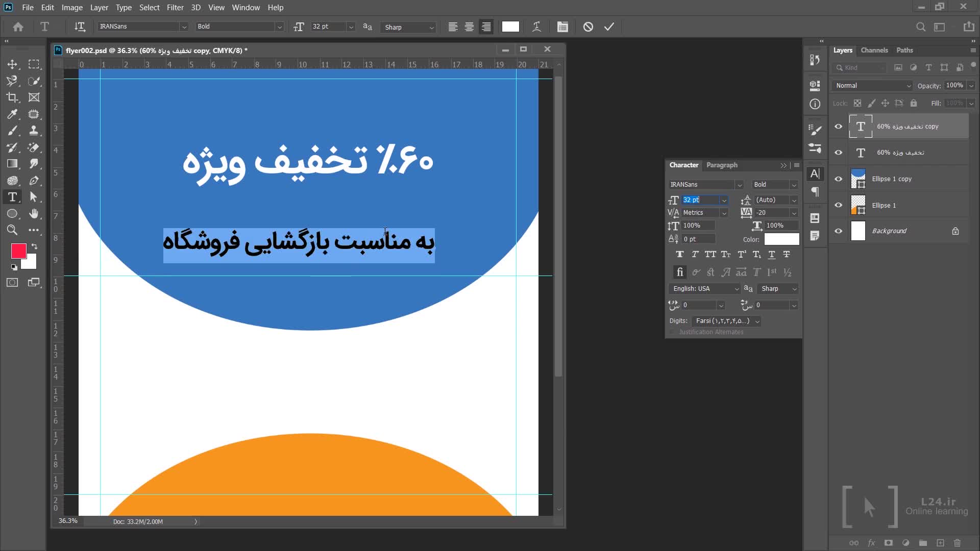Switch to the Paragraph tab
This screenshot has width=980, height=551.
[x=722, y=165]
